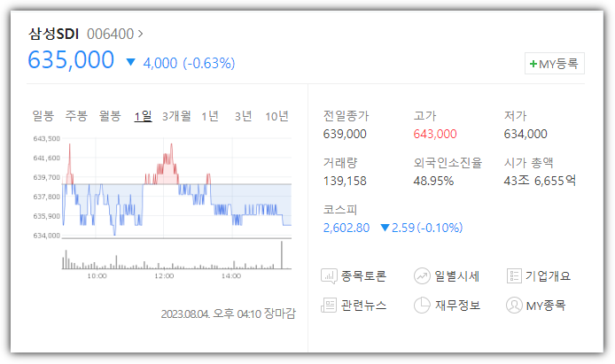Click the KOSPI change 2.59 (-0.10%)
The height and width of the screenshot is (364, 615).
click(x=422, y=228)
